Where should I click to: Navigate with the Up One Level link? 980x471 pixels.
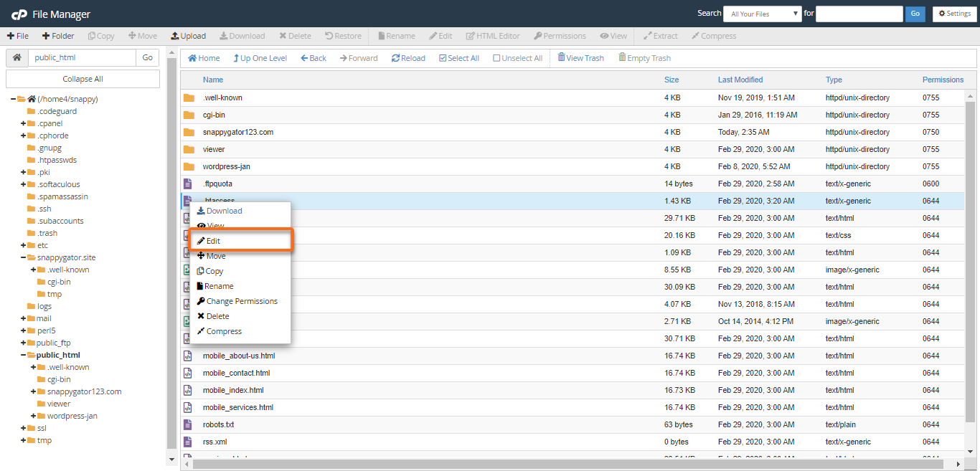[x=260, y=58]
